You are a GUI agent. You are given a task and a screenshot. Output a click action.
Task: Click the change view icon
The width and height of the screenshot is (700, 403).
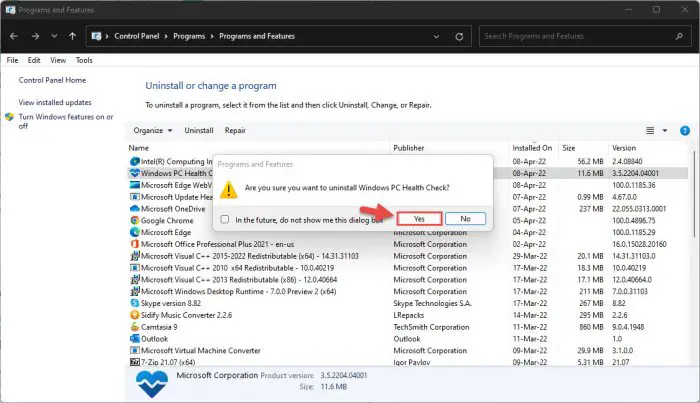[650, 130]
